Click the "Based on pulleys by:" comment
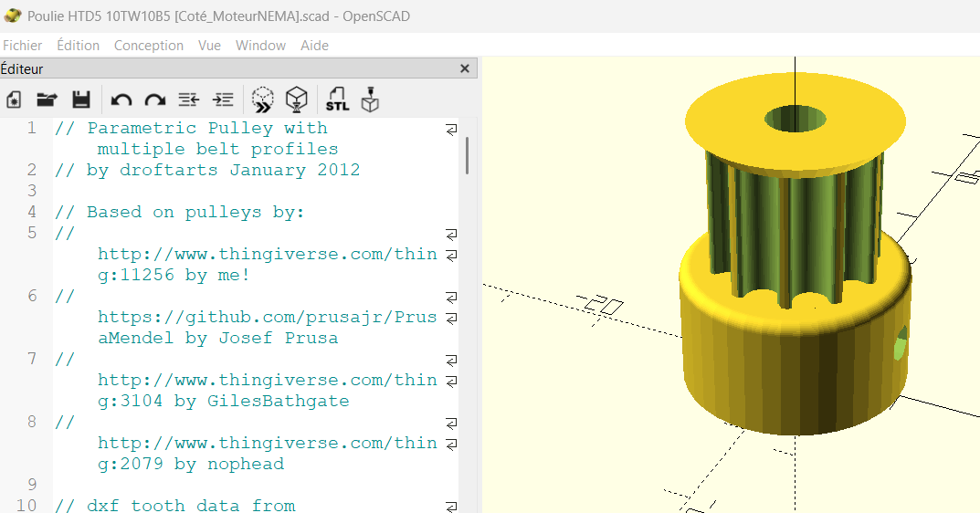Screen dimensions: 980x513 click(x=179, y=213)
